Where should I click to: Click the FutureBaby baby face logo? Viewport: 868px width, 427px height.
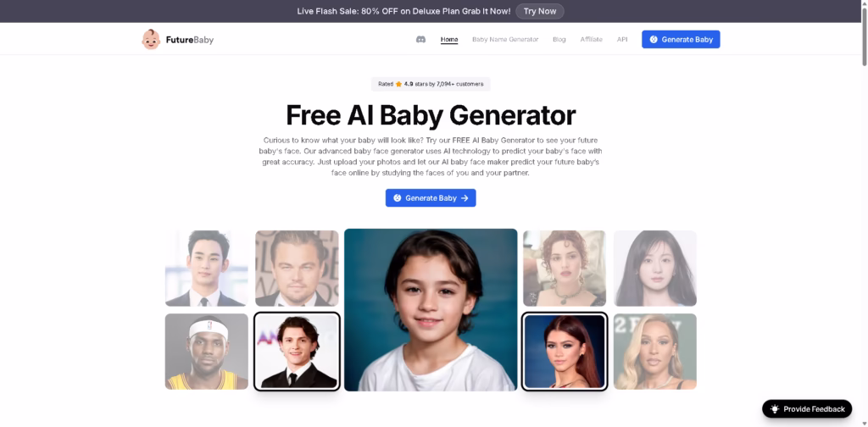click(x=151, y=39)
